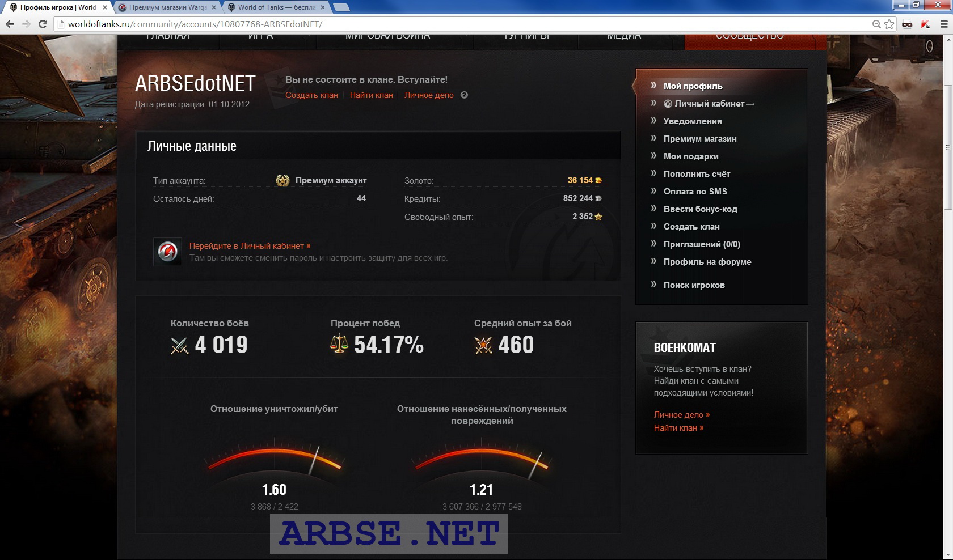The image size is (953, 560).
Task: Open Мои подарки in the sidebar
Action: point(691,156)
